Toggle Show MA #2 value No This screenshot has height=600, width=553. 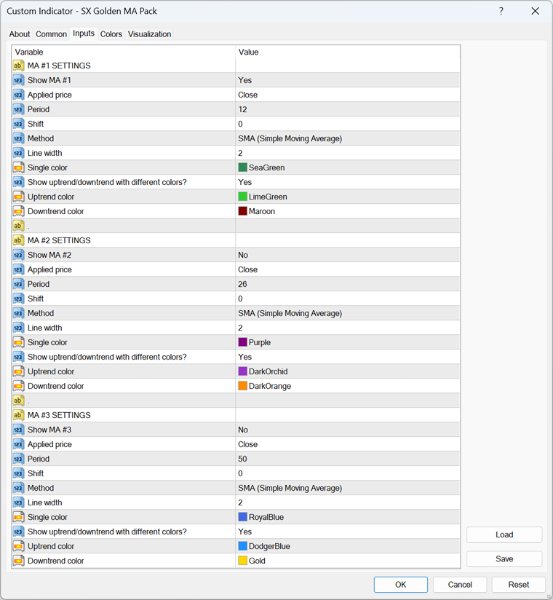[243, 255]
